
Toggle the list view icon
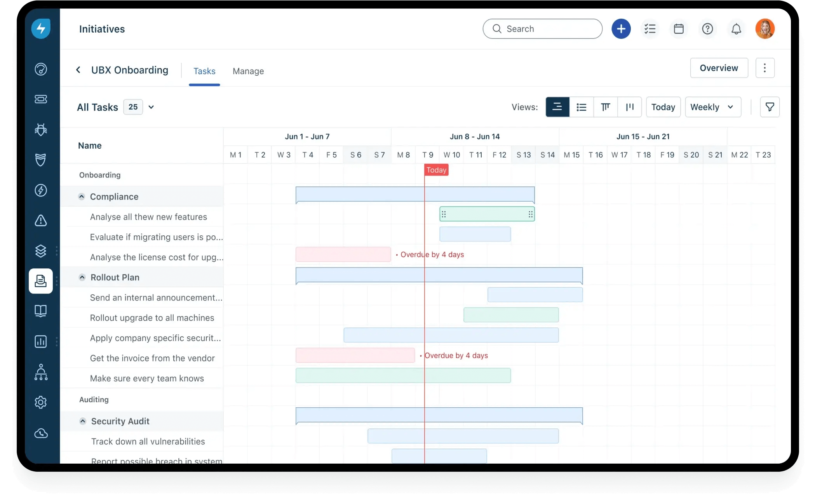point(581,107)
